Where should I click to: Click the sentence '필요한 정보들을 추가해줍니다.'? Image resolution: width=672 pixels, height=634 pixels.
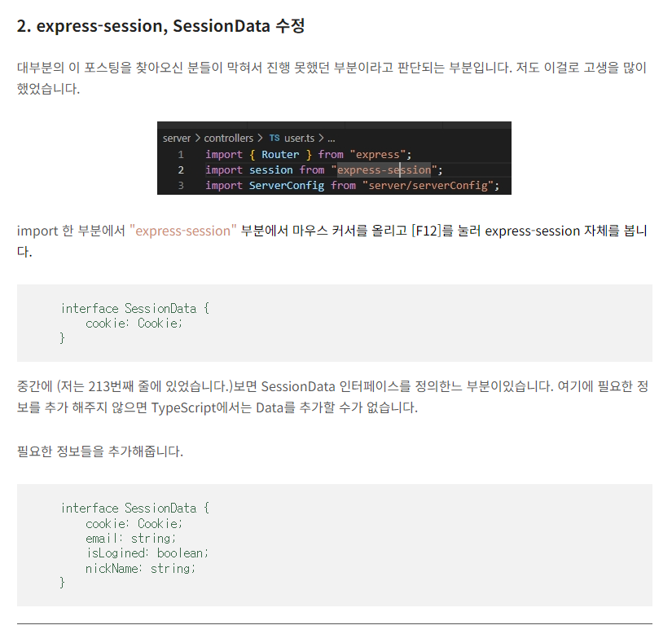tap(100, 451)
